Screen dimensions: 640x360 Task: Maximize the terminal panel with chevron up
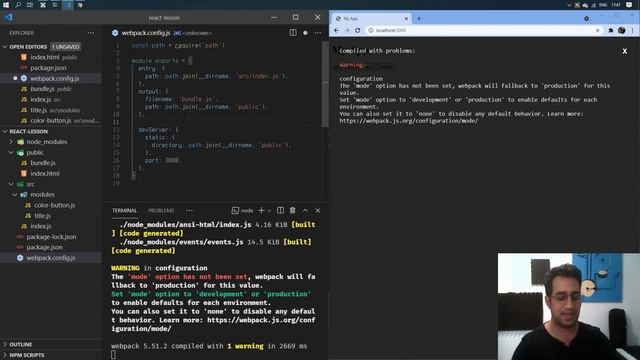click(x=305, y=211)
